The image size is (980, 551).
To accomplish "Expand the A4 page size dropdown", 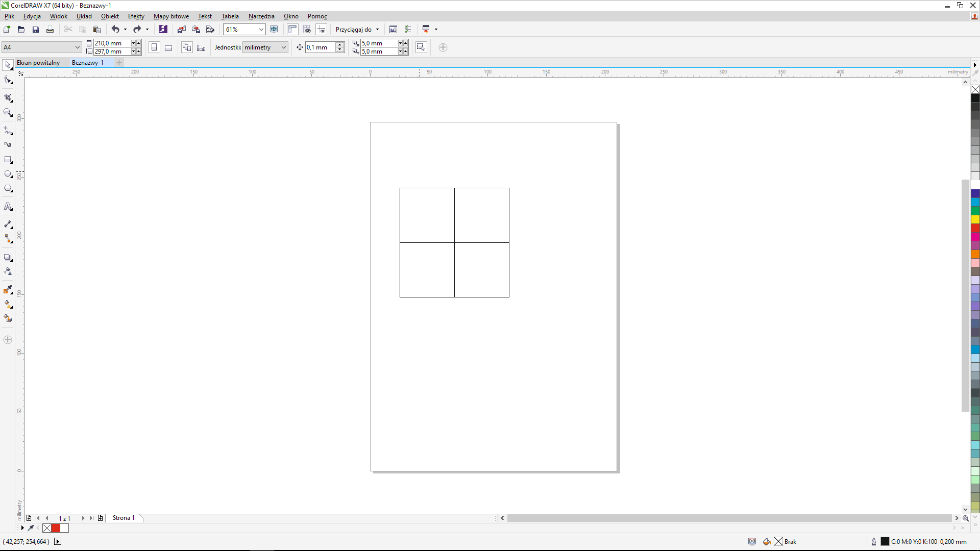I will pos(77,47).
